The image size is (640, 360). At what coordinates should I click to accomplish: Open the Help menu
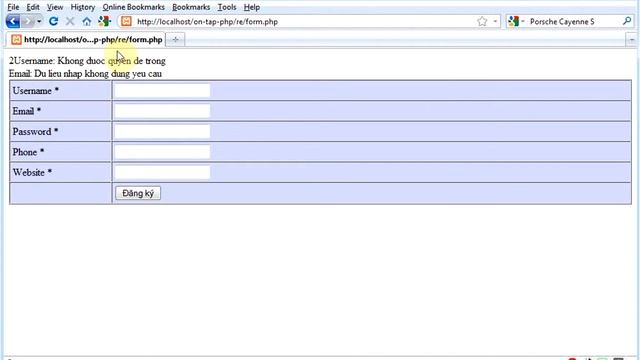point(252,7)
